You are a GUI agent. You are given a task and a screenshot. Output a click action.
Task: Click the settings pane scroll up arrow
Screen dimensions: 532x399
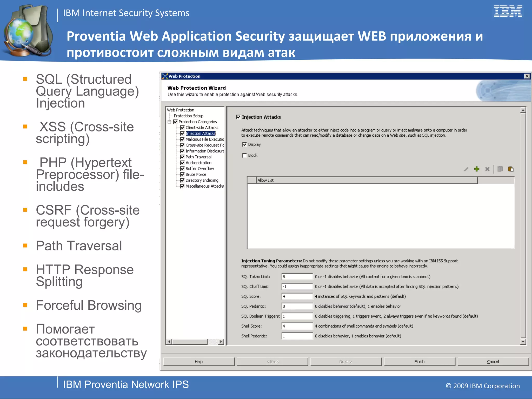tap(523, 110)
